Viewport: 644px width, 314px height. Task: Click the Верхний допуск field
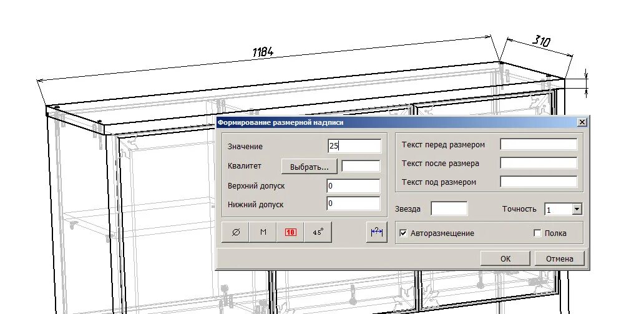(x=354, y=186)
